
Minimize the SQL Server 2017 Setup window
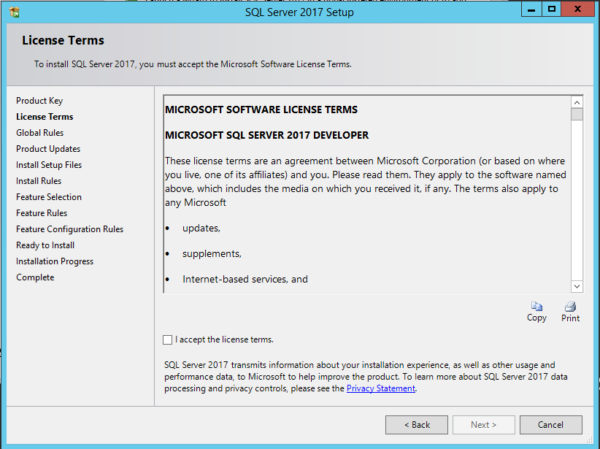click(x=531, y=9)
